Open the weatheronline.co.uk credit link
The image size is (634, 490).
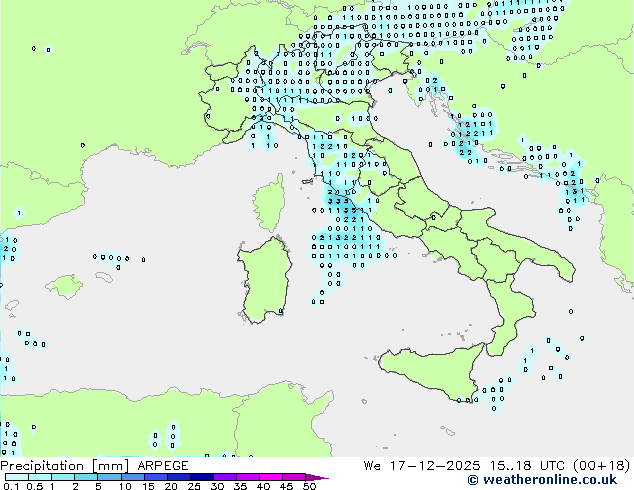click(x=542, y=480)
